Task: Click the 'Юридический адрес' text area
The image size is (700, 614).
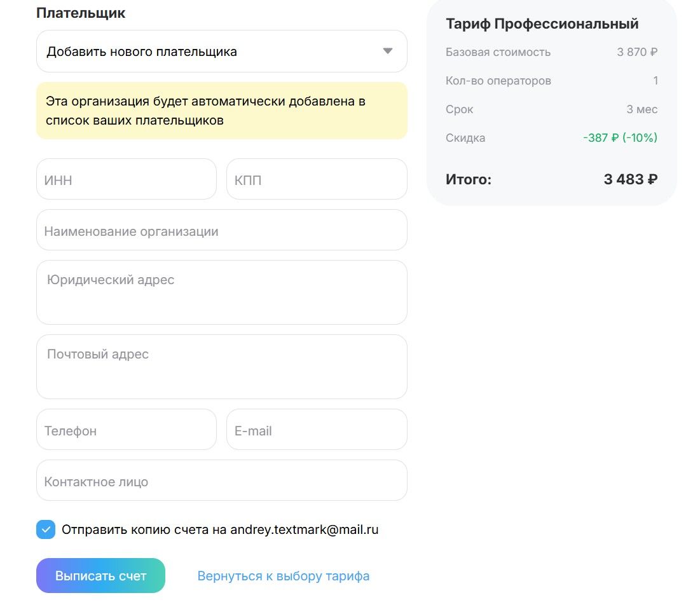Action: pos(221,292)
